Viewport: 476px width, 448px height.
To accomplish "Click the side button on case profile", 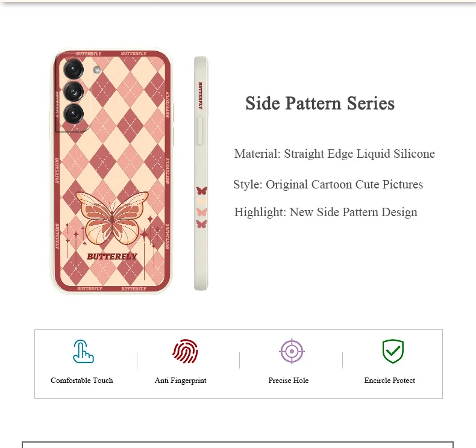I will [201, 131].
